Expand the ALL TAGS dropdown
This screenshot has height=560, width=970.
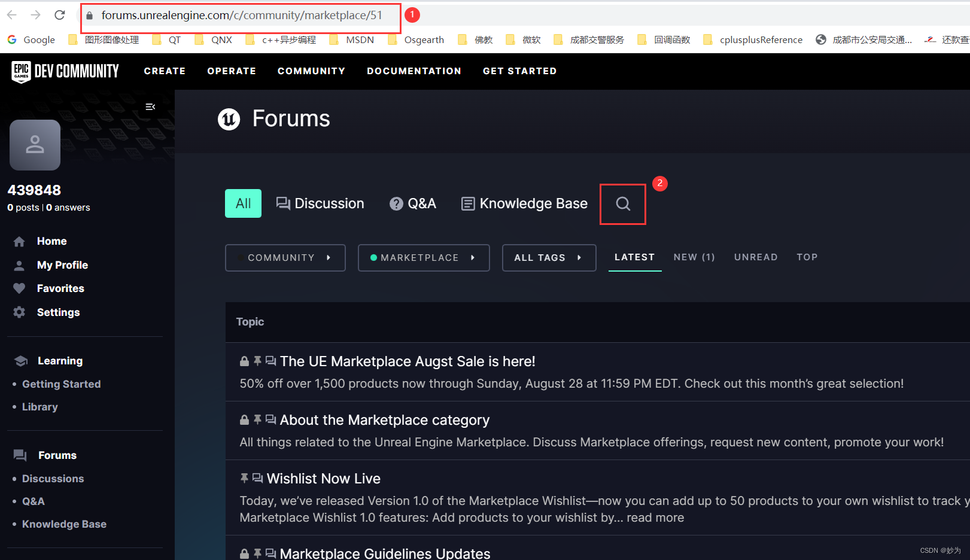point(549,258)
